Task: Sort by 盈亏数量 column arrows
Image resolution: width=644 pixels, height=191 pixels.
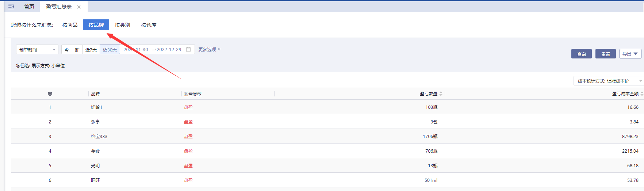Action: point(441,94)
